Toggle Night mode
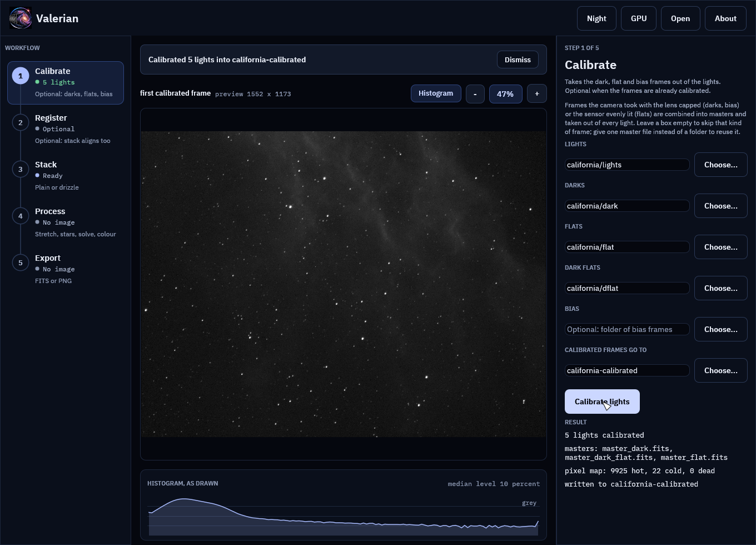This screenshot has width=756, height=545. click(x=596, y=18)
